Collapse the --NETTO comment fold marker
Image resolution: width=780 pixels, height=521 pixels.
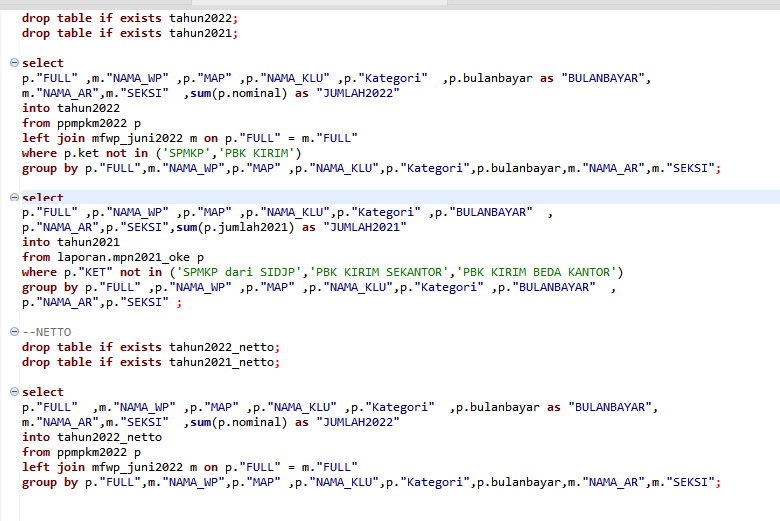[x=14, y=331]
